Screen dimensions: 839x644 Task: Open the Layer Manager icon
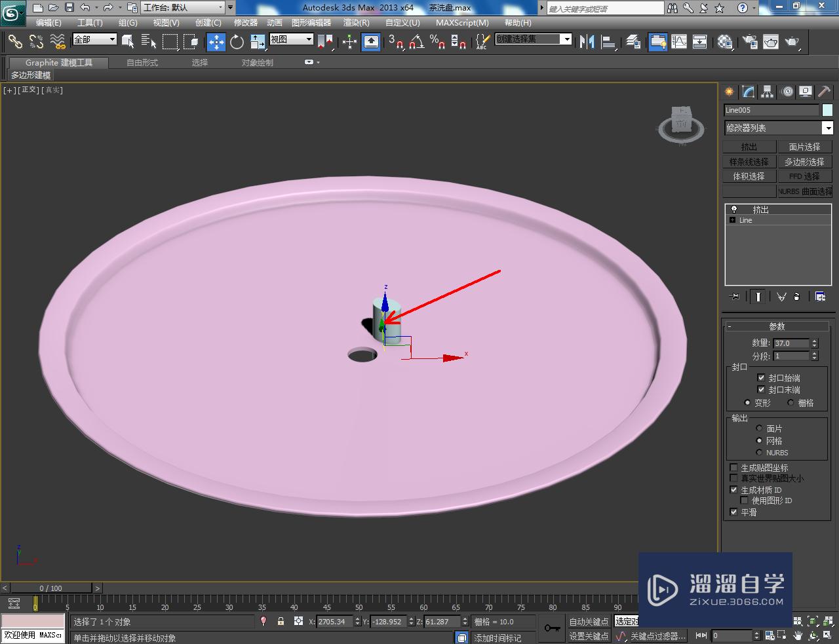tap(633, 42)
